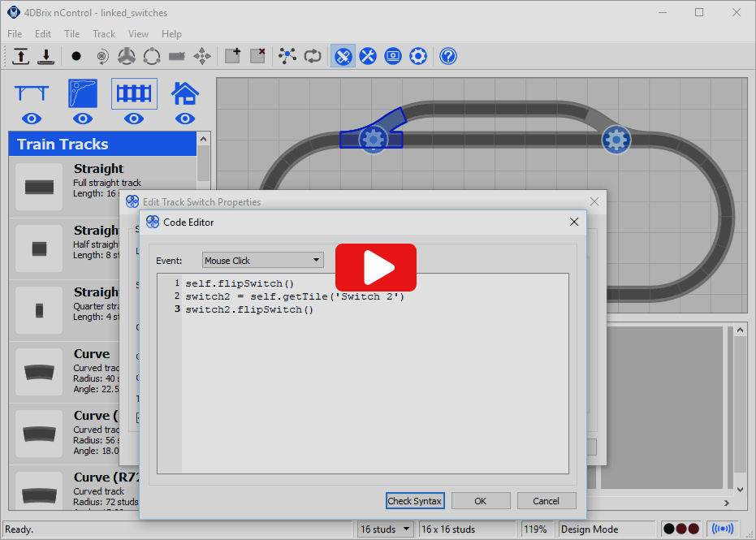
Task: Click the download (down arrow) toolbar icon
Action: coord(46,56)
